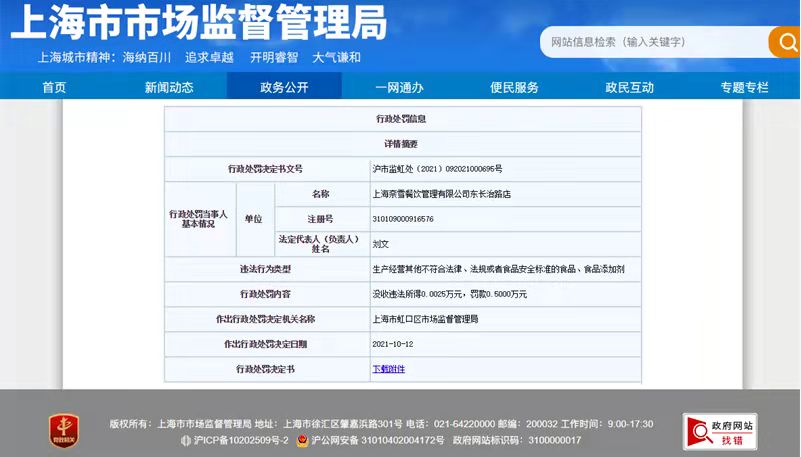Click the ICP record icon beside 沪ICP备

(186, 440)
